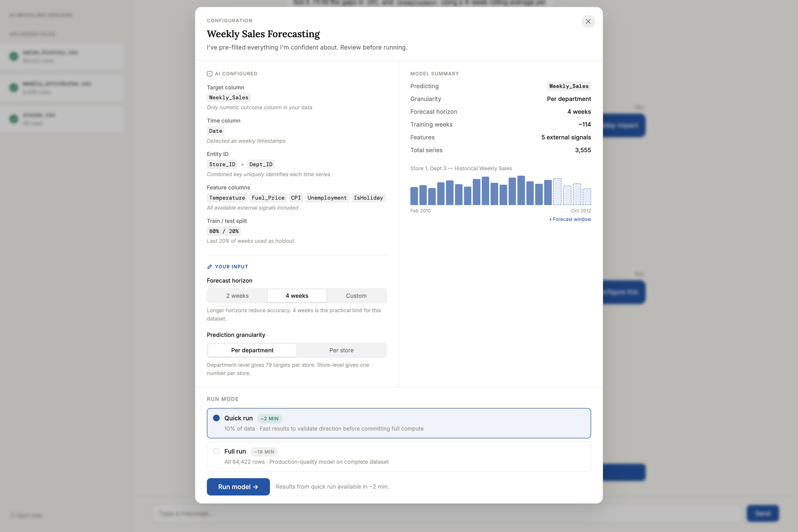Switch granularity to Per store
This screenshot has width=798, height=532.
tap(341, 350)
